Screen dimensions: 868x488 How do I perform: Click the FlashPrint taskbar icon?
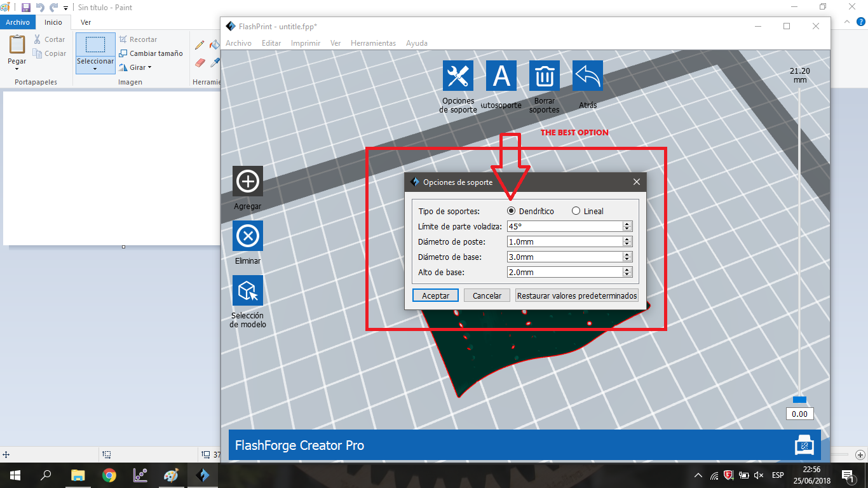(203, 475)
